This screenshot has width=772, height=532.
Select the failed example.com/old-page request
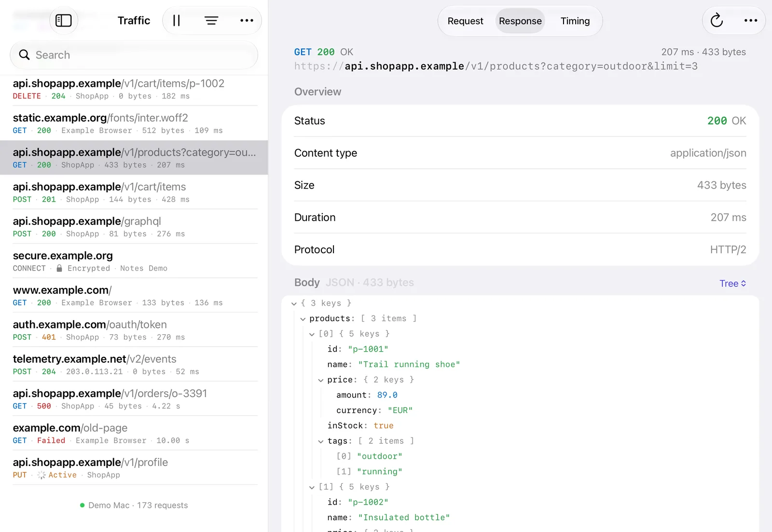pyautogui.click(x=134, y=433)
